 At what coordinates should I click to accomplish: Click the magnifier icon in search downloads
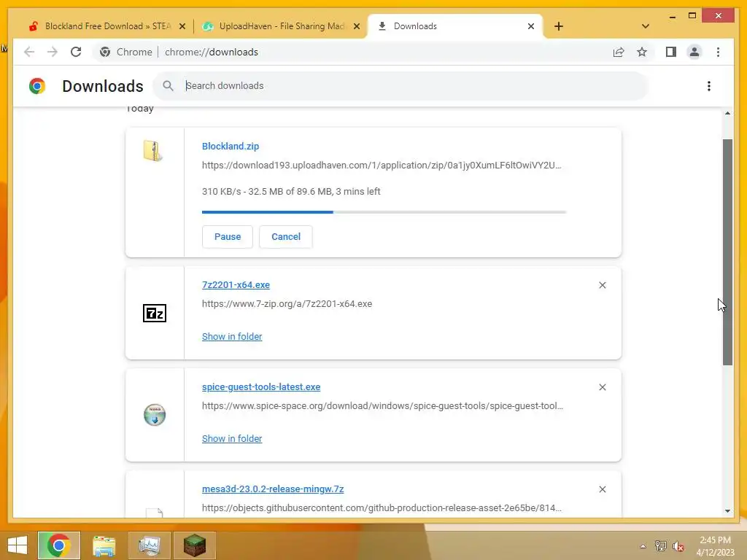168,86
